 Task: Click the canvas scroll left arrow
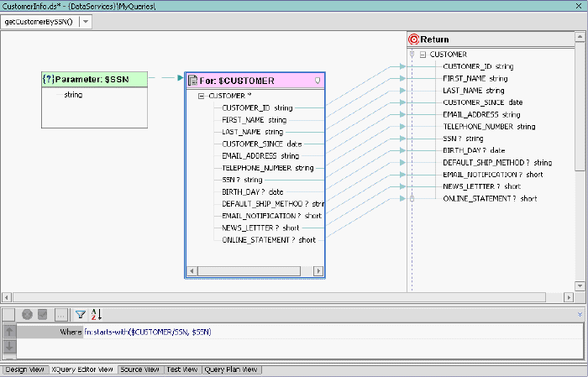[x=6, y=297]
